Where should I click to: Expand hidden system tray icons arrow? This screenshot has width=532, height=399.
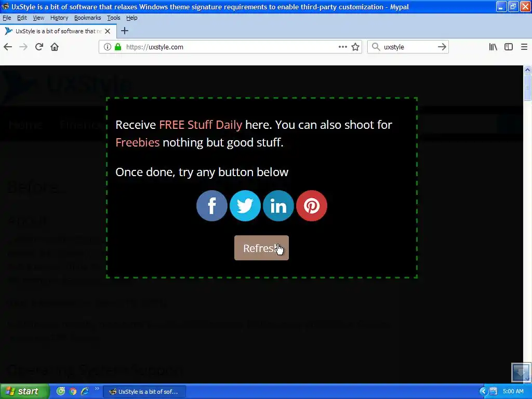(x=483, y=392)
